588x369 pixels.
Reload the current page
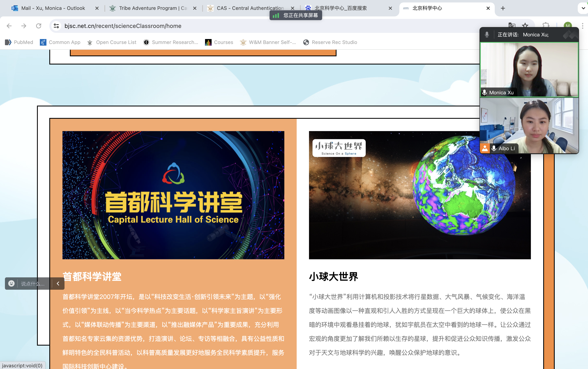[39, 26]
